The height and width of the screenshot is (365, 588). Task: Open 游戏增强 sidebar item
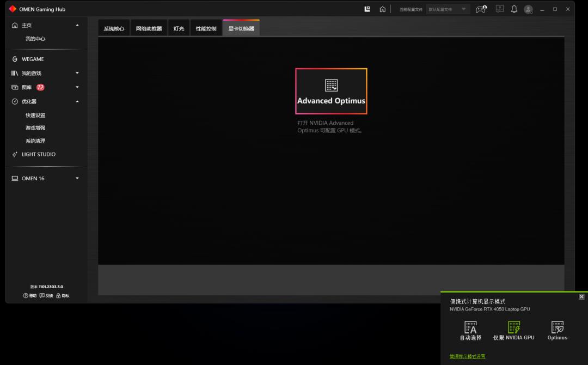(x=35, y=128)
